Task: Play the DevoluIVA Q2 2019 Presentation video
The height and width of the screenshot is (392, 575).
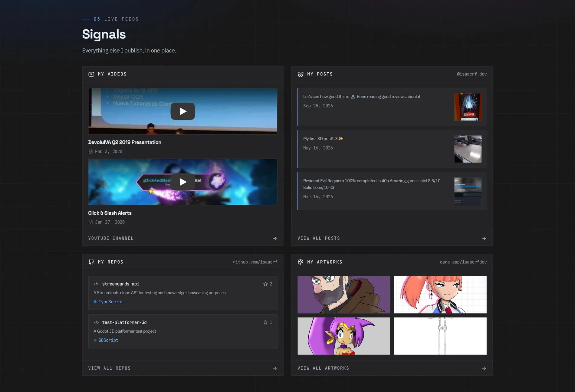Action: pyautogui.click(x=183, y=111)
